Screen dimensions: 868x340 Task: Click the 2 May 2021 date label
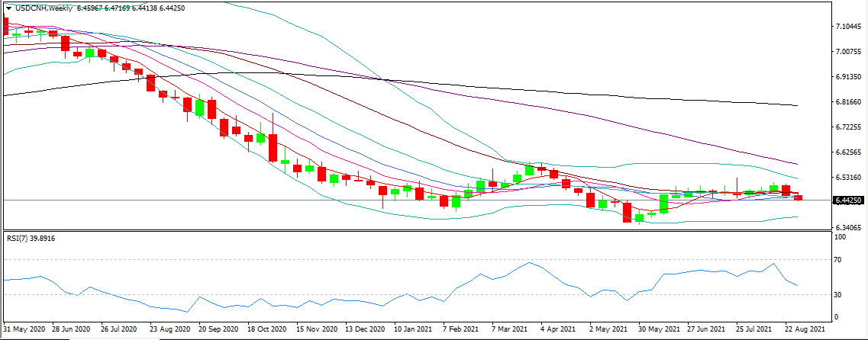pyautogui.click(x=609, y=328)
